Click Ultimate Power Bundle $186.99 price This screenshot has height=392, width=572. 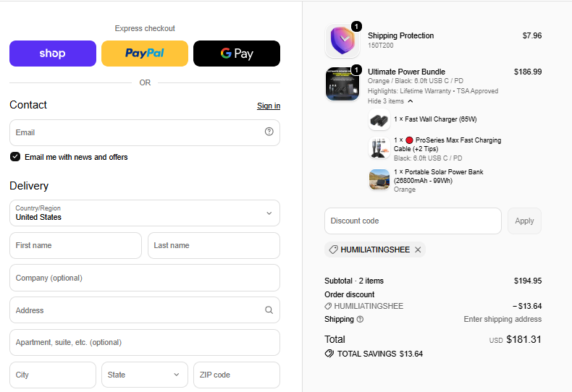(528, 72)
